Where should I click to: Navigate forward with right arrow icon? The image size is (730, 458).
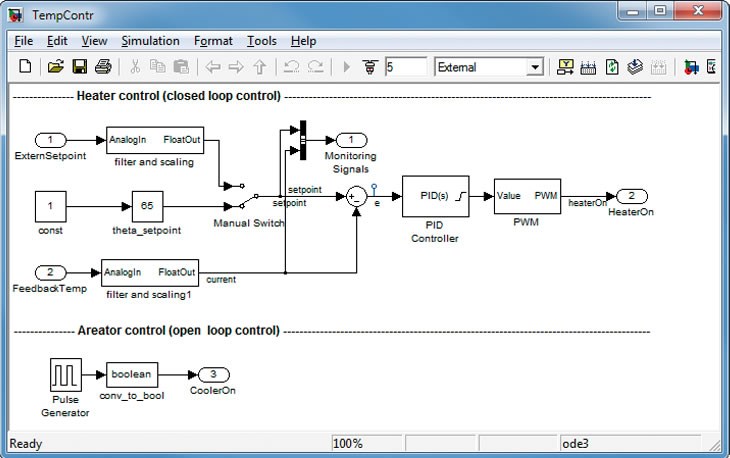point(236,67)
